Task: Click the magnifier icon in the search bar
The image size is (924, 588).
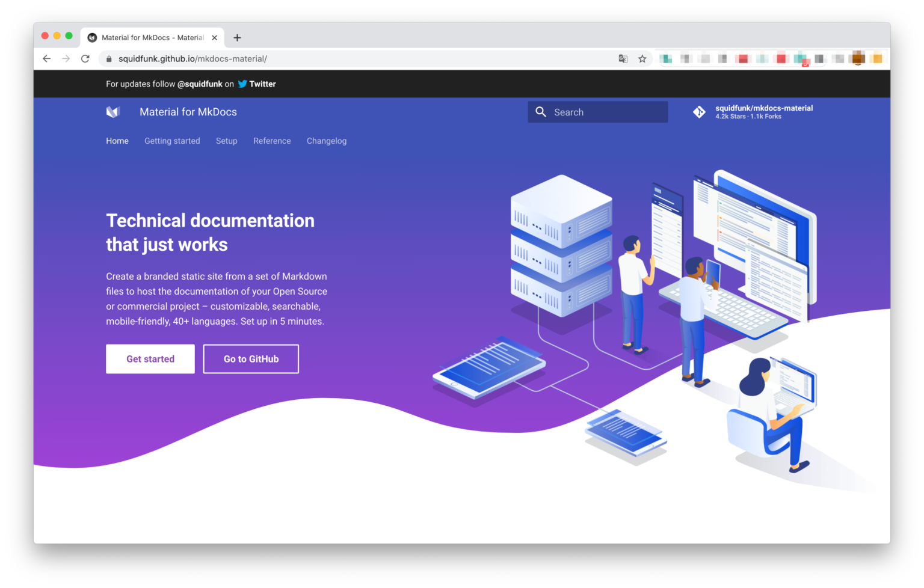Action: tap(541, 112)
